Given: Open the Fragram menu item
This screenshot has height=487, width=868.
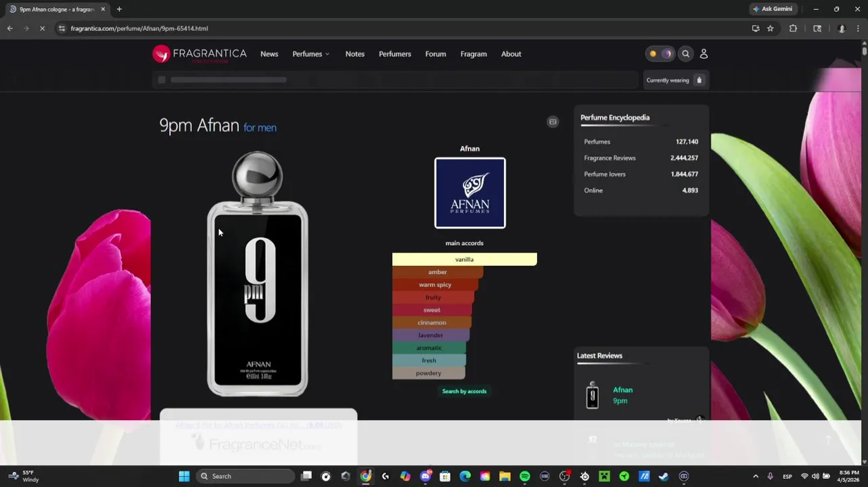Looking at the screenshot, I should click(x=474, y=54).
